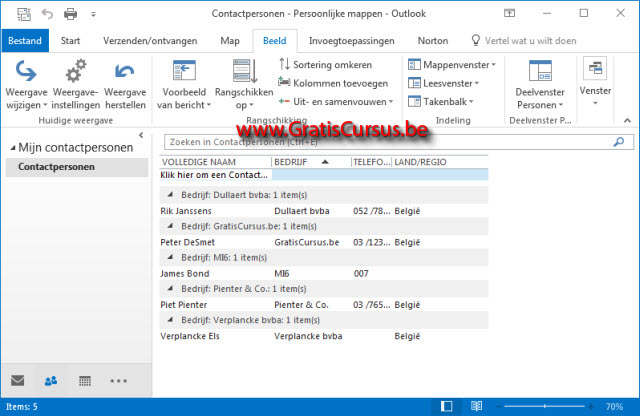This screenshot has width=640, height=416.
Task: Switch to reading view status icon
Action: [476, 406]
